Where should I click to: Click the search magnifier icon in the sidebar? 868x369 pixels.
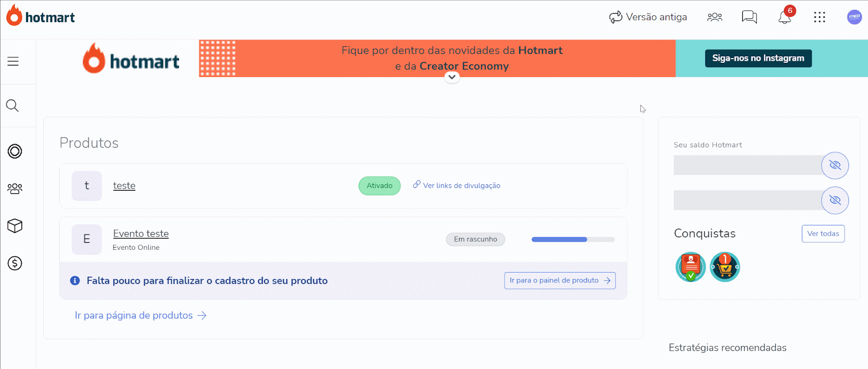click(x=12, y=106)
